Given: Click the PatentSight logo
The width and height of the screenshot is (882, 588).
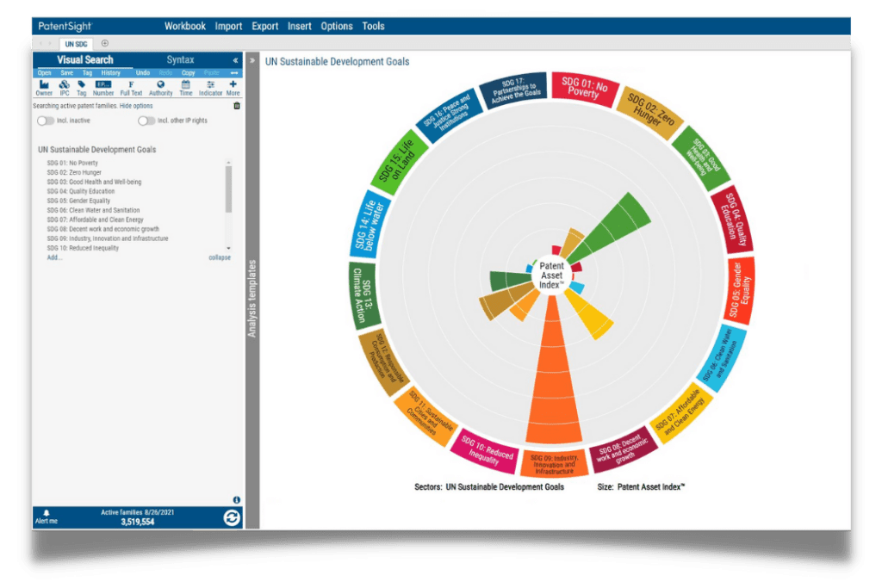Looking at the screenshot, I should [65, 26].
